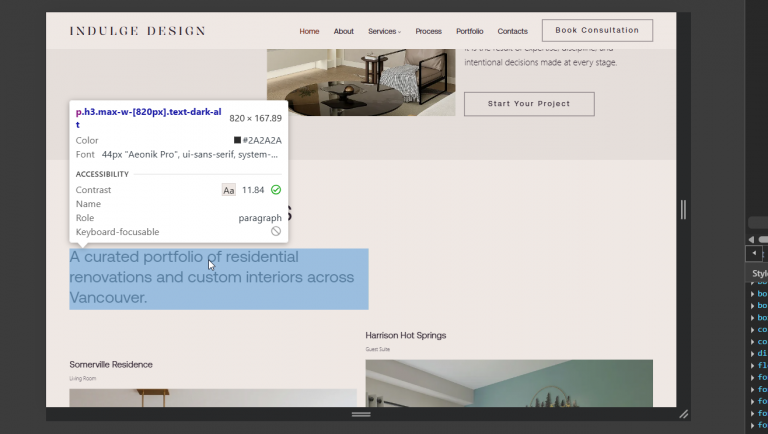Navigate to the Process page

[x=428, y=31]
